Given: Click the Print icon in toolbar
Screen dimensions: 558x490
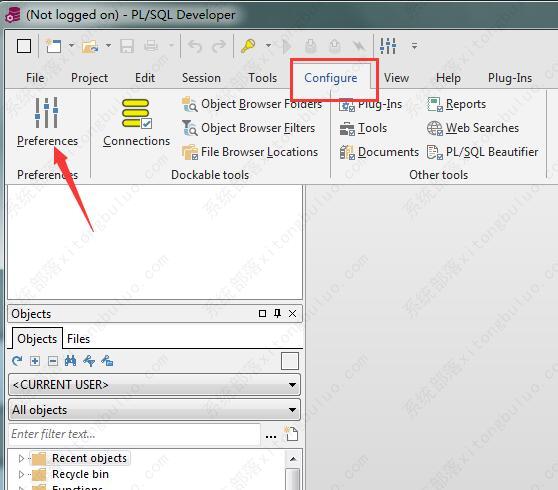Looking at the screenshot, I should (151, 46).
